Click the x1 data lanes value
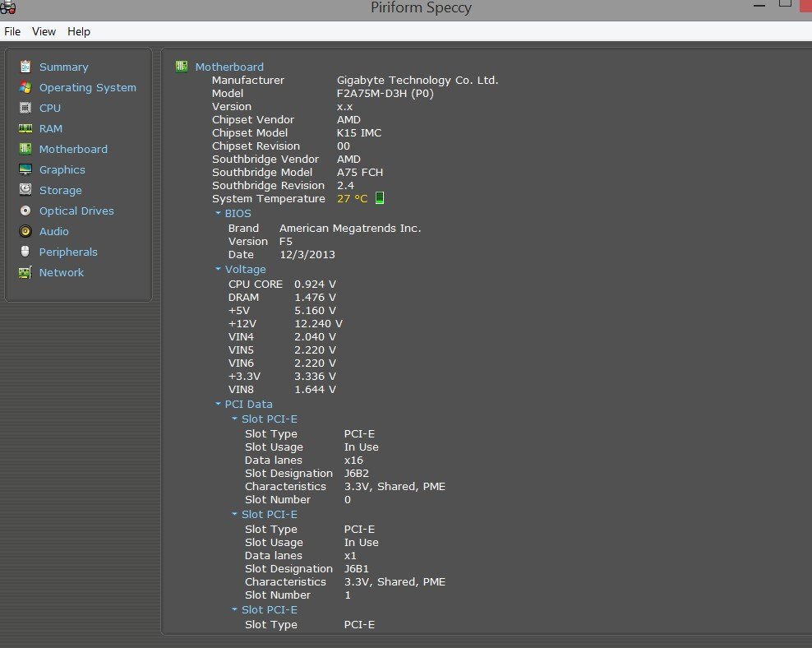Screen dimensions: 812x648 (x=350, y=556)
